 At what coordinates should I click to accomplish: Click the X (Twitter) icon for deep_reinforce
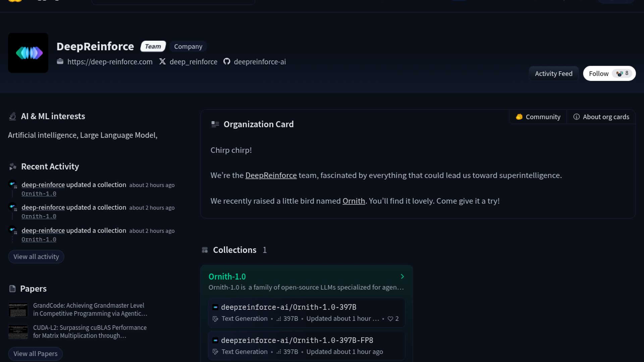click(x=162, y=61)
